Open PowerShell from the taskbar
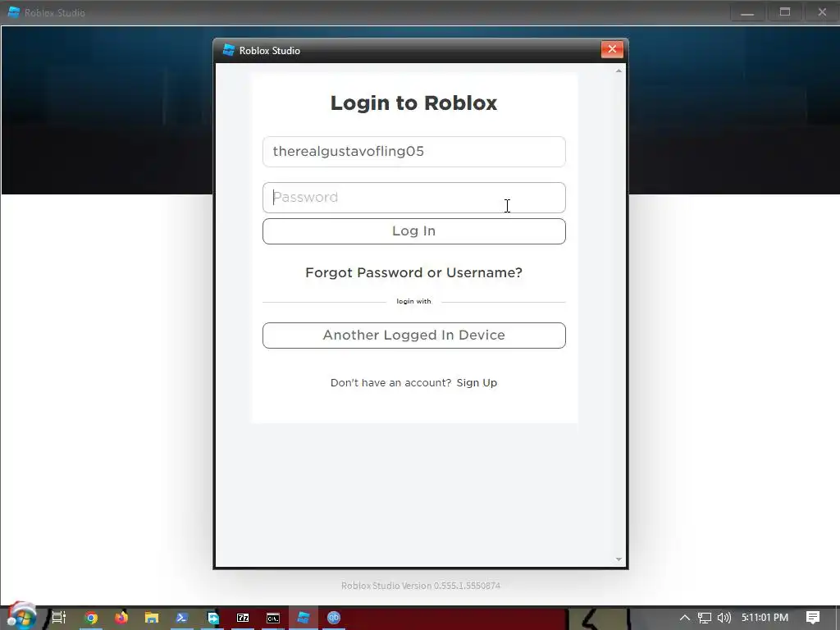The width and height of the screenshot is (840, 630). pyautogui.click(x=181, y=618)
